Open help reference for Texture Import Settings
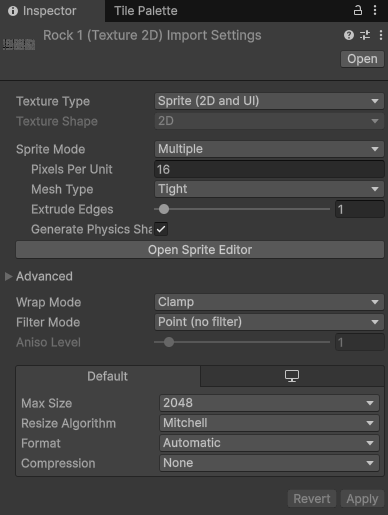This screenshot has width=388, height=515. point(349,35)
